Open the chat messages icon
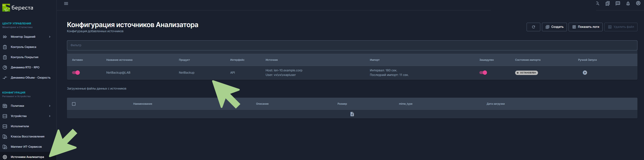This screenshot has width=644, height=160. (618, 4)
